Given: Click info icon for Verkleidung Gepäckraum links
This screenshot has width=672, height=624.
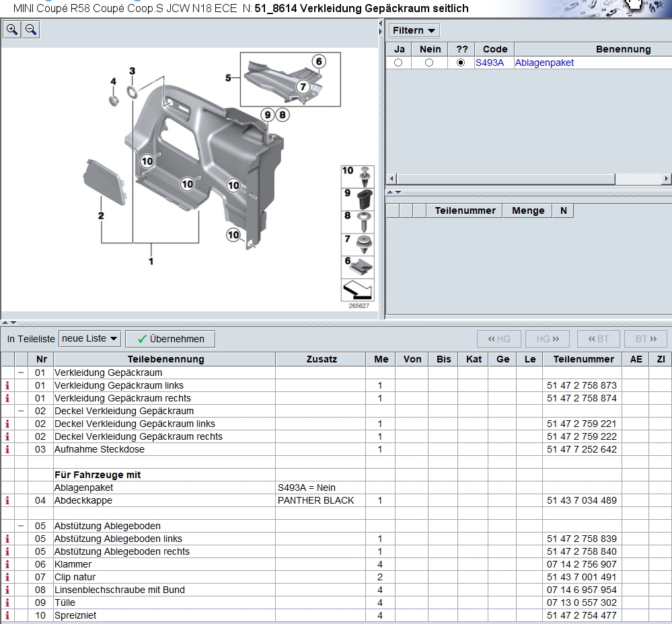Looking at the screenshot, I should [x=8, y=385].
